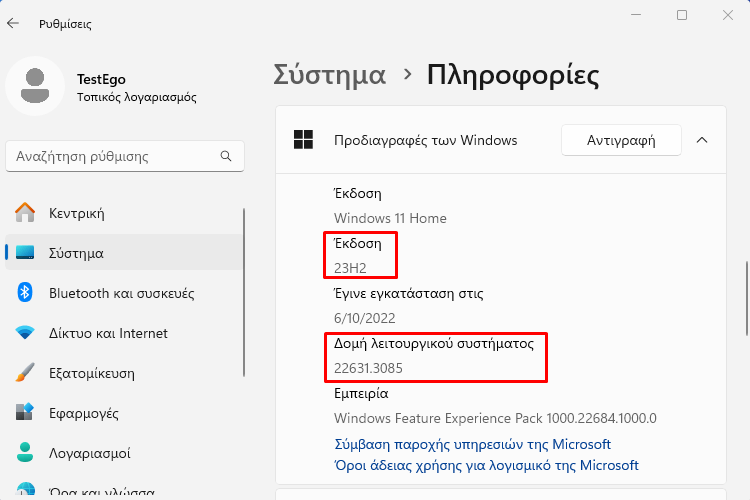The height and width of the screenshot is (500, 750).
Task: Click the Bluetooth icon in sidebar
Action: tap(25, 292)
